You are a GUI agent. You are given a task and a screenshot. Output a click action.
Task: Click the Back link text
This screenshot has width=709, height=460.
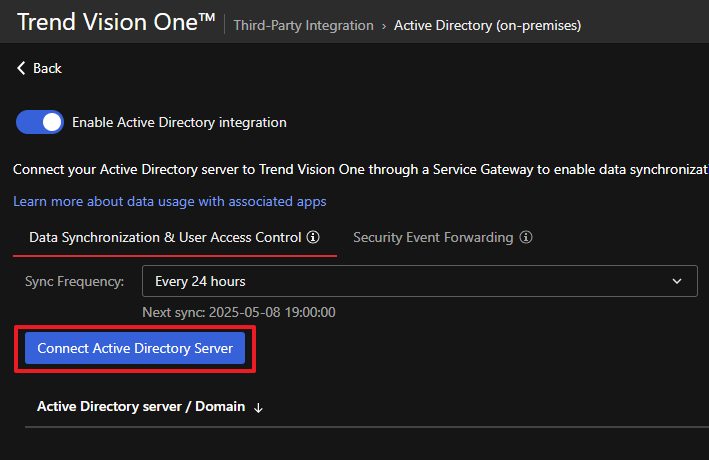(47, 69)
